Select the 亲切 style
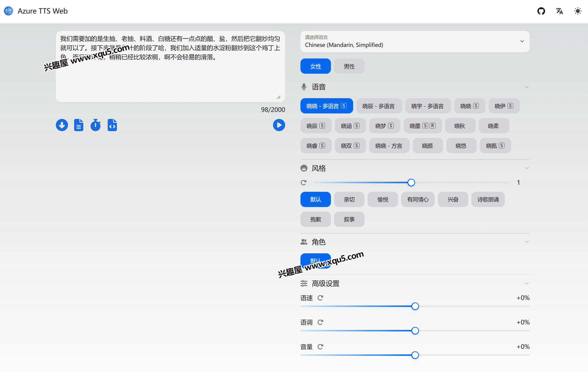Image resolution: width=588 pixels, height=372 pixels. (349, 199)
